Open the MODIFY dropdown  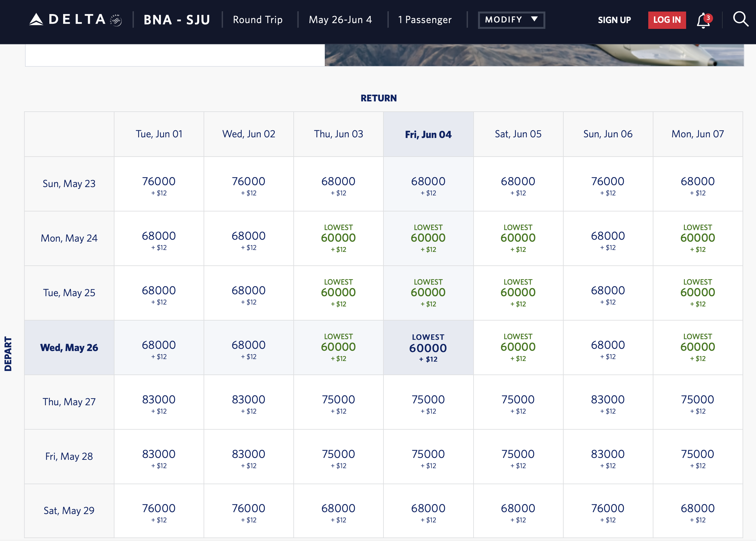click(x=511, y=19)
